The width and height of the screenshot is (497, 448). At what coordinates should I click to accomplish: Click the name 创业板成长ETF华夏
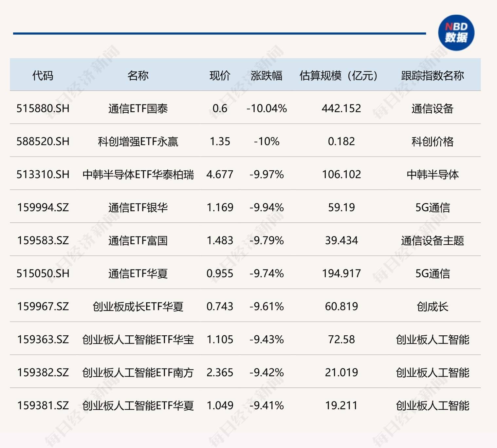point(138,307)
